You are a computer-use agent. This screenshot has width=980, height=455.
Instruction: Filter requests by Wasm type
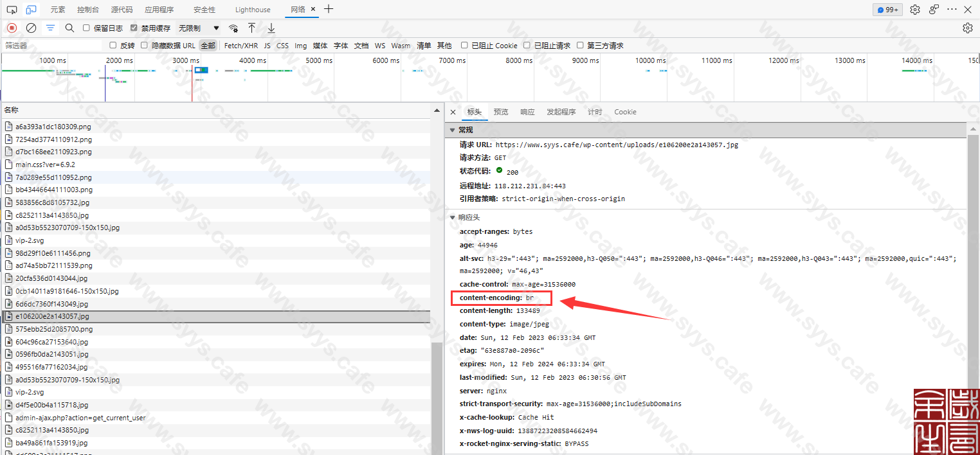(x=401, y=46)
